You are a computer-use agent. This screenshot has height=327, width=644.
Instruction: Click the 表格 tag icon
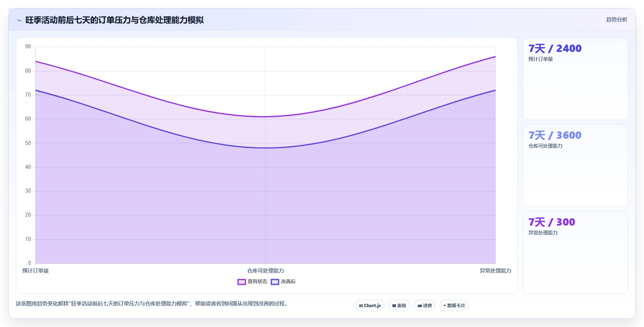tap(394, 306)
